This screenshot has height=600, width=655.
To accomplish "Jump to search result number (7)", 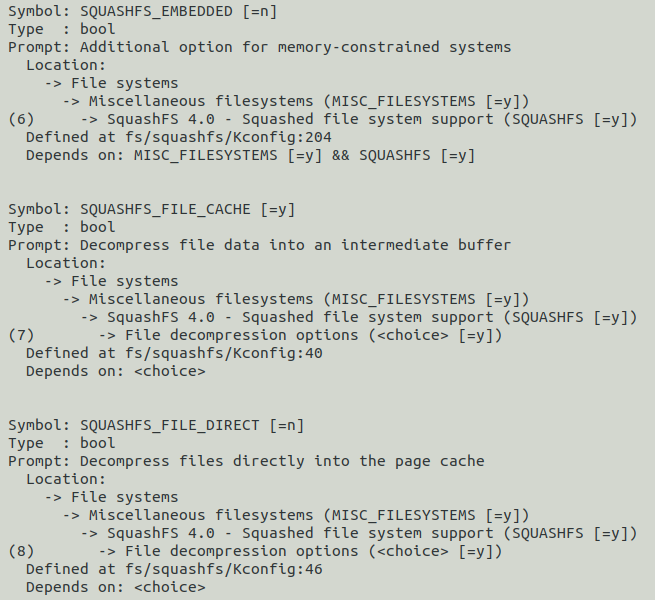I will tap(22, 335).
